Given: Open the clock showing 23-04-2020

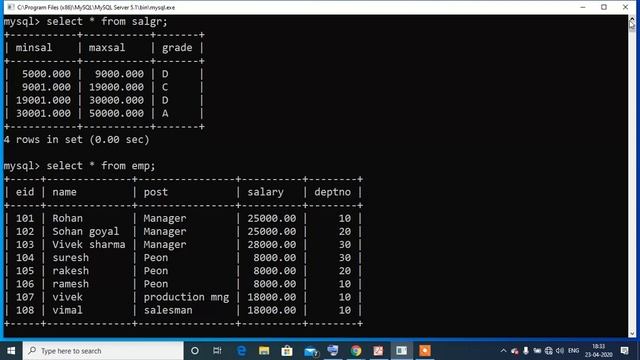Looking at the screenshot, I should [x=599, y=351].
